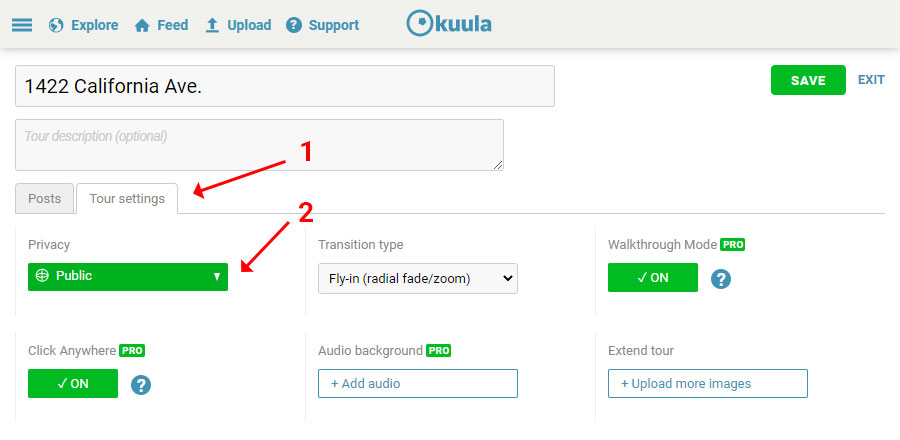Click the Upload arrow icon

pos(212,25)
